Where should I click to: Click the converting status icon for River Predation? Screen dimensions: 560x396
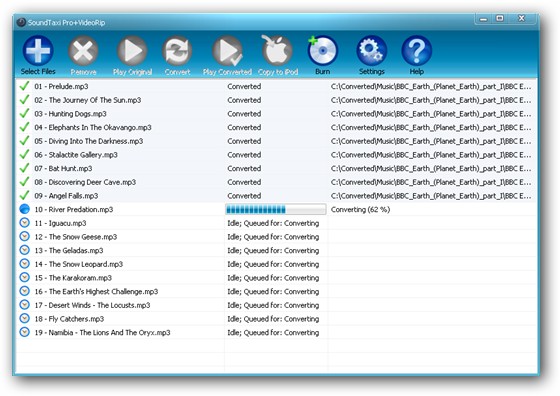pyautogui.click(x=24, y=209)
